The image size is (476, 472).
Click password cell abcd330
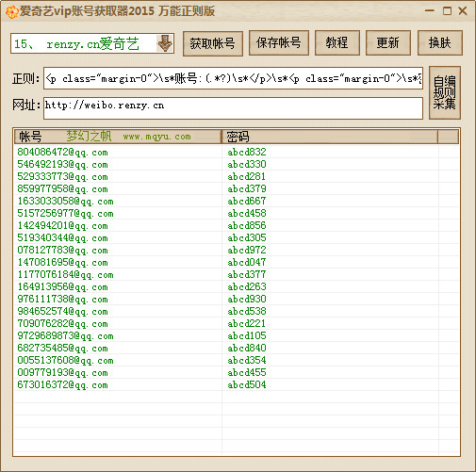[x=247, y=164]
